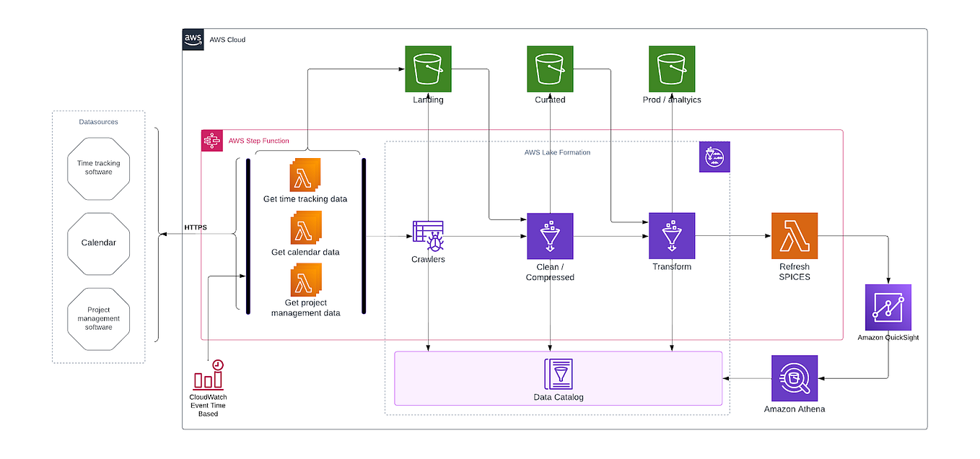Image resolution: width=980 pixels, height=459 pixels.
Task: Select the Calendar datasource hexagon
Action: [98, 243]
